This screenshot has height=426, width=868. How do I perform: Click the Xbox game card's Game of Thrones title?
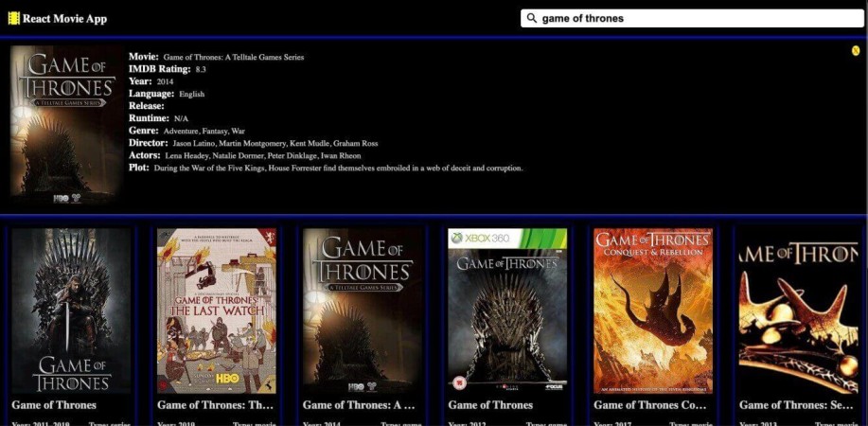(x=490, y=405)
